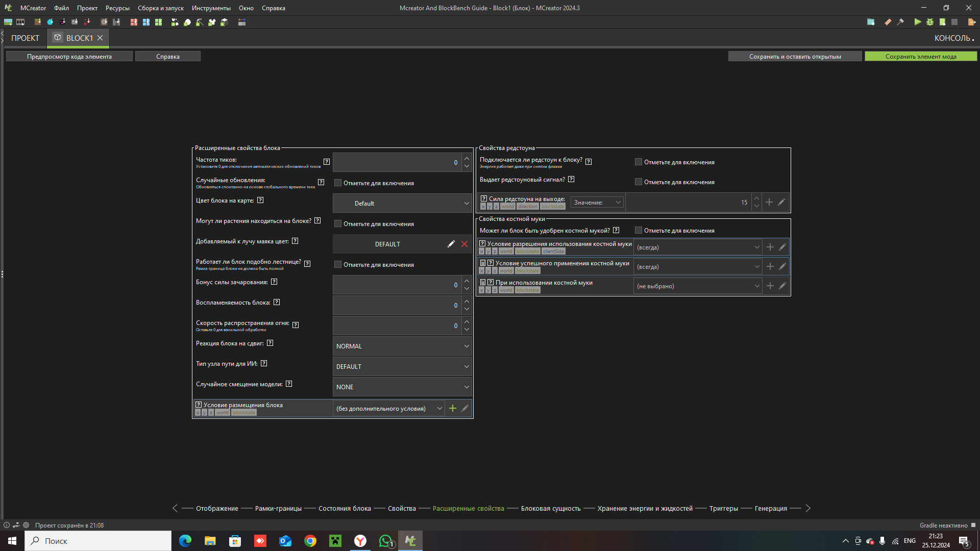Toggle the redstone connection checkbox
Viewport: 980px width, 551px height.
coord(638,162)
